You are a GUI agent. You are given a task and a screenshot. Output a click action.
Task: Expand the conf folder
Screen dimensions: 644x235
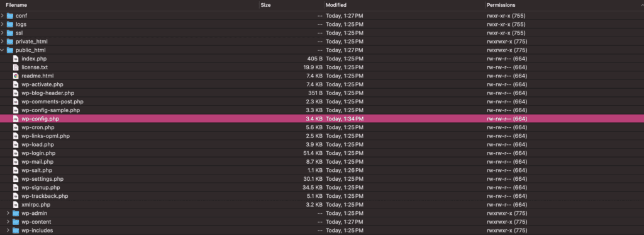(x=3, y=16)
